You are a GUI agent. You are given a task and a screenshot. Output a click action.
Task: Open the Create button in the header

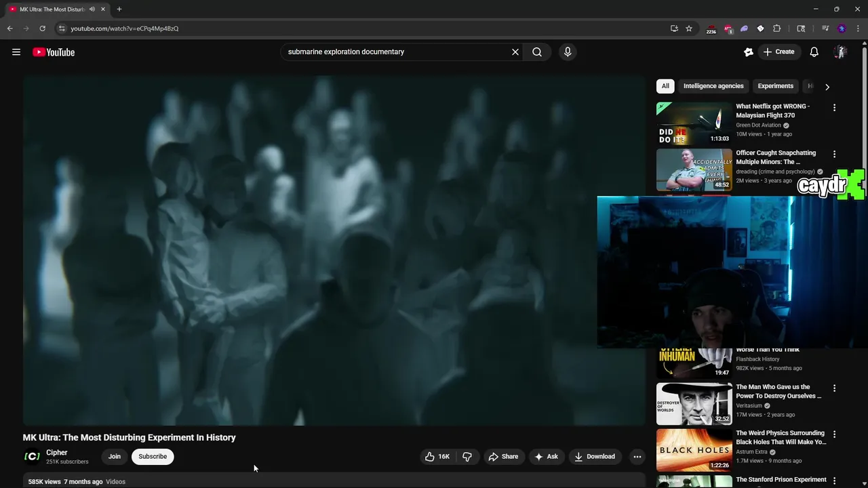coord(778,52)
